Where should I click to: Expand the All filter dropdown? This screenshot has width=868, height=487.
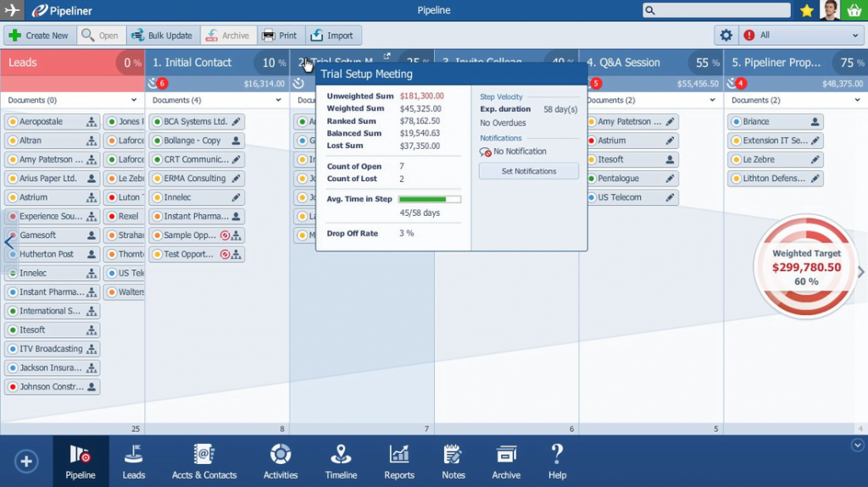point(801,36)
